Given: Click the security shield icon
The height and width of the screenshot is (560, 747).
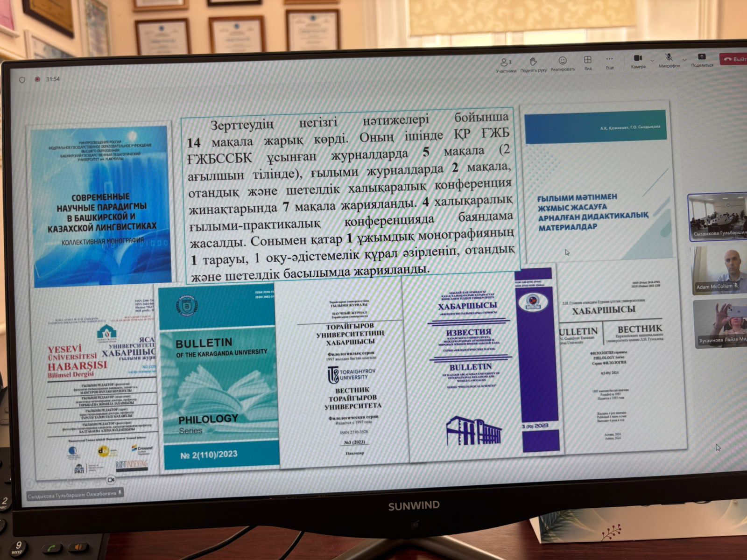Looking at the screenshot, I should pyautogui.click(x=22, y=80).
